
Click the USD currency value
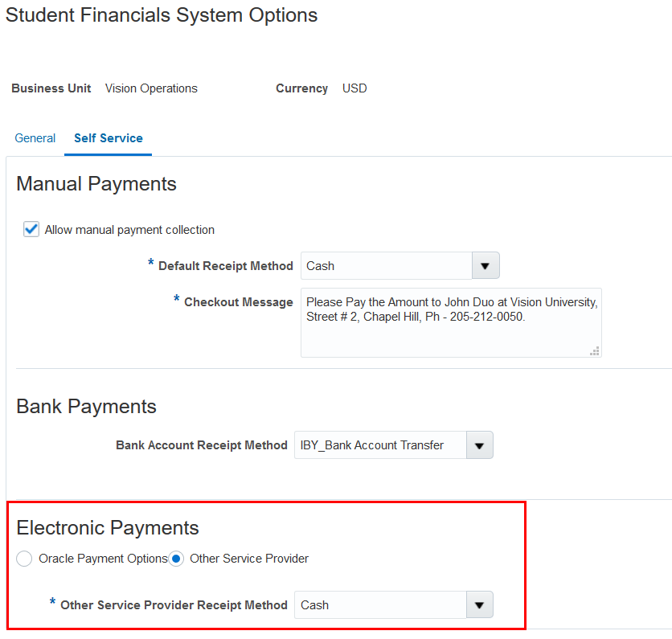(x=354, y=88)
